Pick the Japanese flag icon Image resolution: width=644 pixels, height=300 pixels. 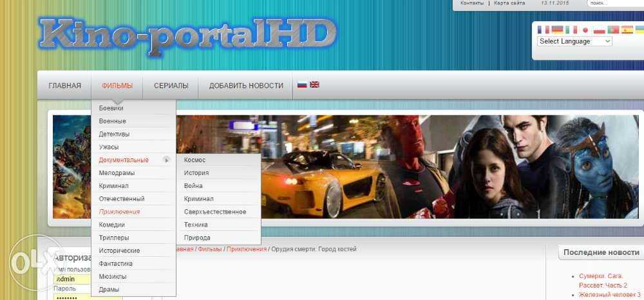click(x=585, y=30)
